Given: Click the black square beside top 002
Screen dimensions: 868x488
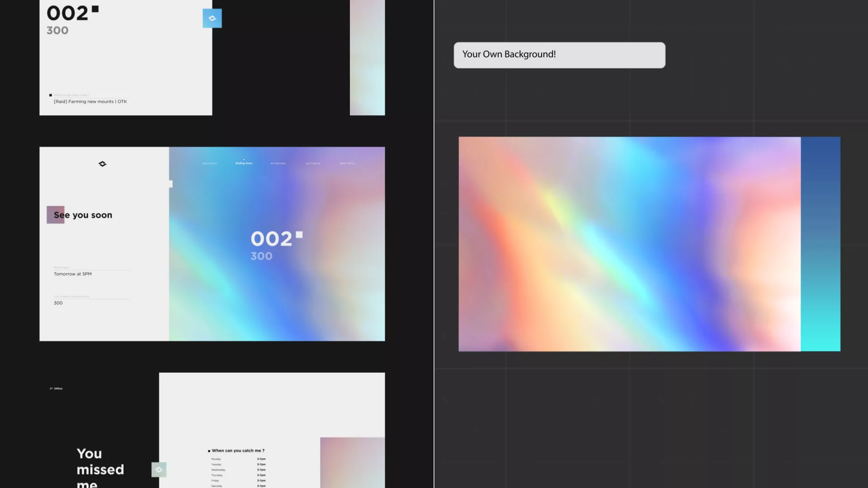Looking at the screenshot, I should click(95, 9).
